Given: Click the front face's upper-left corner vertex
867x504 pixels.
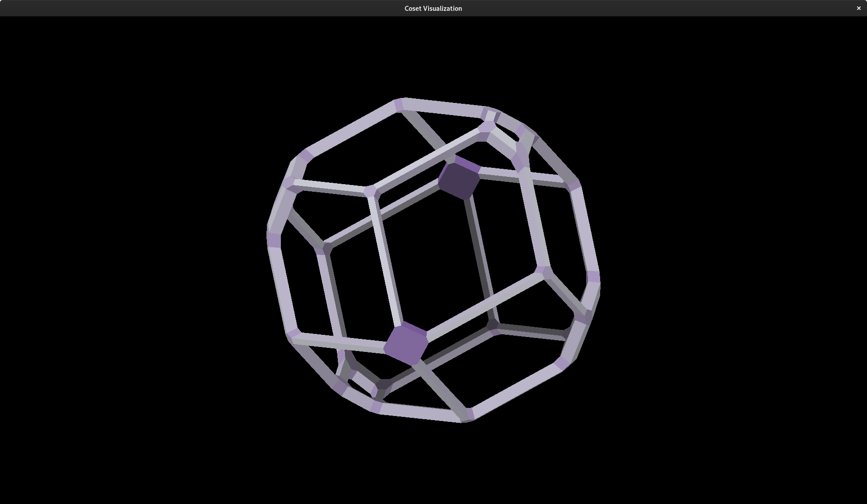Looking at the screenshot, I should tap(370, 192).
